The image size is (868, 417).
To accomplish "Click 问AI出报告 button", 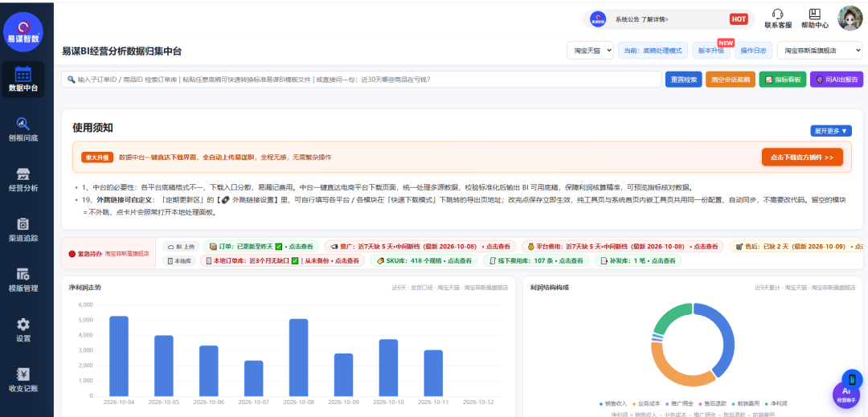I will (837, 79).
